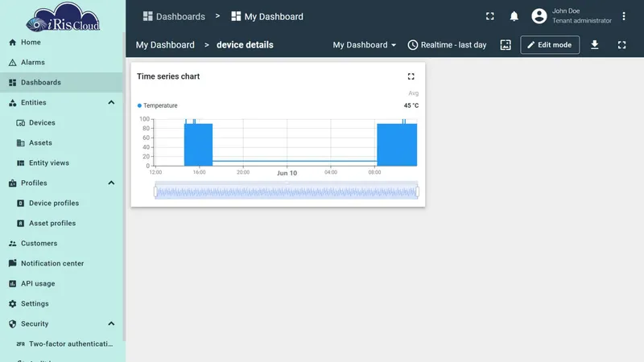Export dashboard with download icon
This screenshot has height=362, width=644.
594,45
